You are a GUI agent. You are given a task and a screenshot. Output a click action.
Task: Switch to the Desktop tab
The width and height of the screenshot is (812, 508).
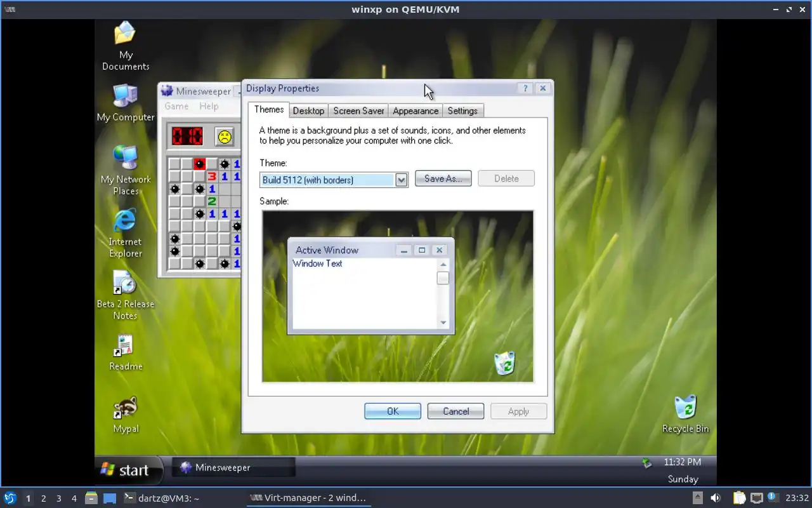point(309,110)
